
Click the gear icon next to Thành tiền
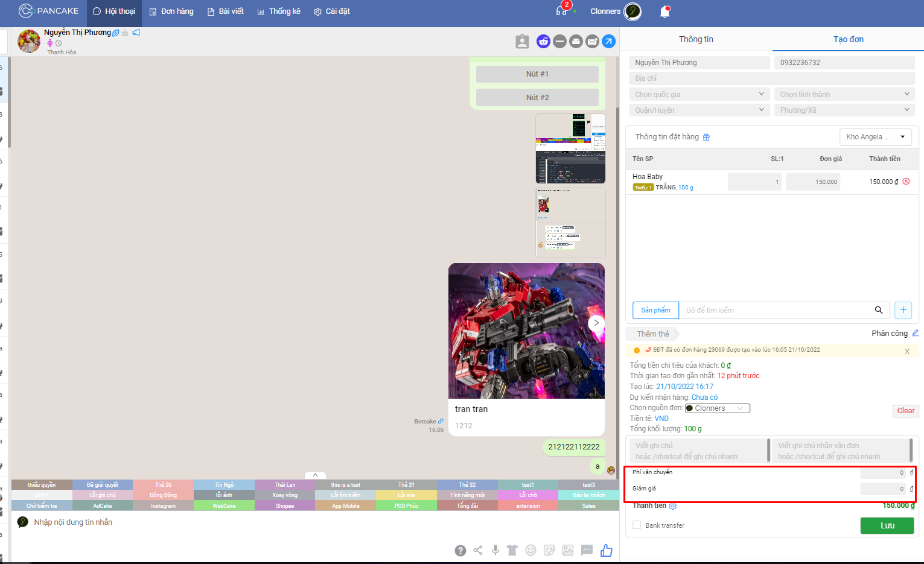coord(673,506)
